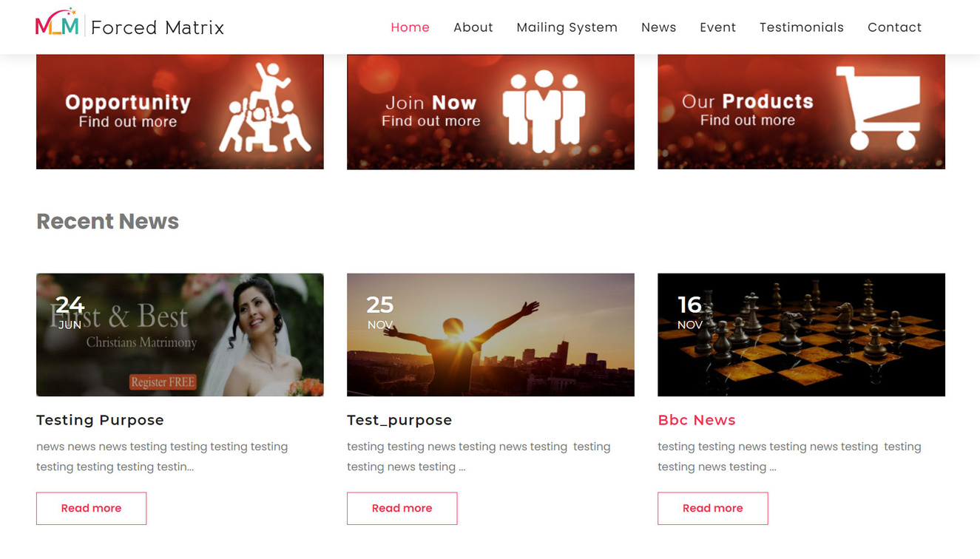Image resolution: width=980 pixels, height=559 pixels.
Task: Go to the About page
Action: point(473,27)
